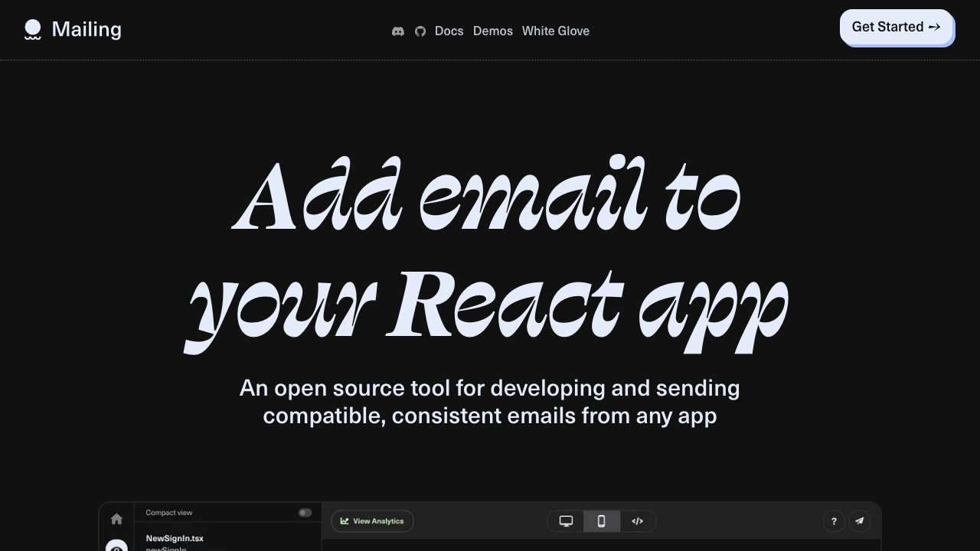Open the Demos menu item
980x551 pixels.
(x=493, y=31)
